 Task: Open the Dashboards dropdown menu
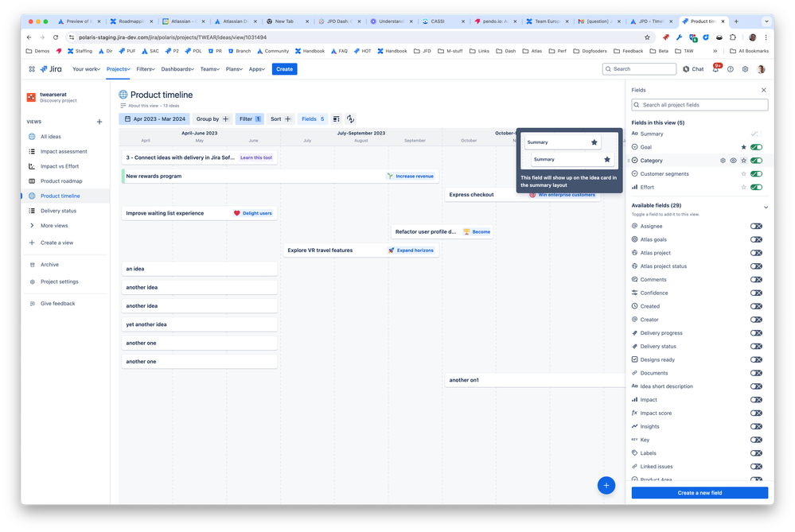(x=177, y=69)
